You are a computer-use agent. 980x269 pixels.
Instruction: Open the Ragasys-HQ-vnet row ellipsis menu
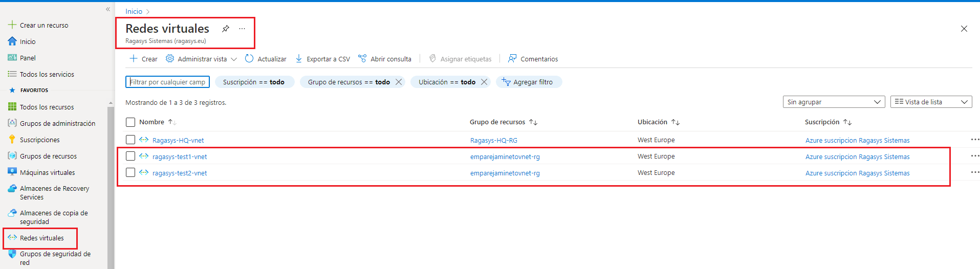pyautogui.click(x=975, y=140)
